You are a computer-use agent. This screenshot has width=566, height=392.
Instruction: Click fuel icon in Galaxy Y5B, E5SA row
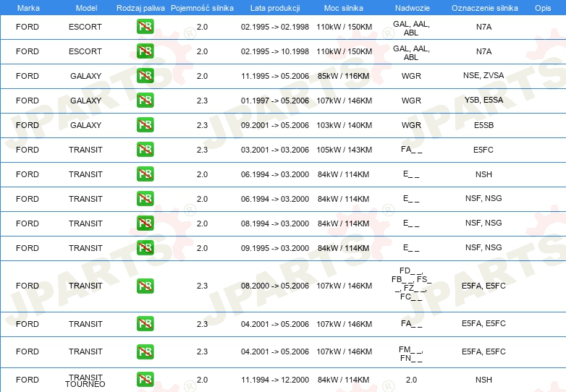tap(145, 101)
